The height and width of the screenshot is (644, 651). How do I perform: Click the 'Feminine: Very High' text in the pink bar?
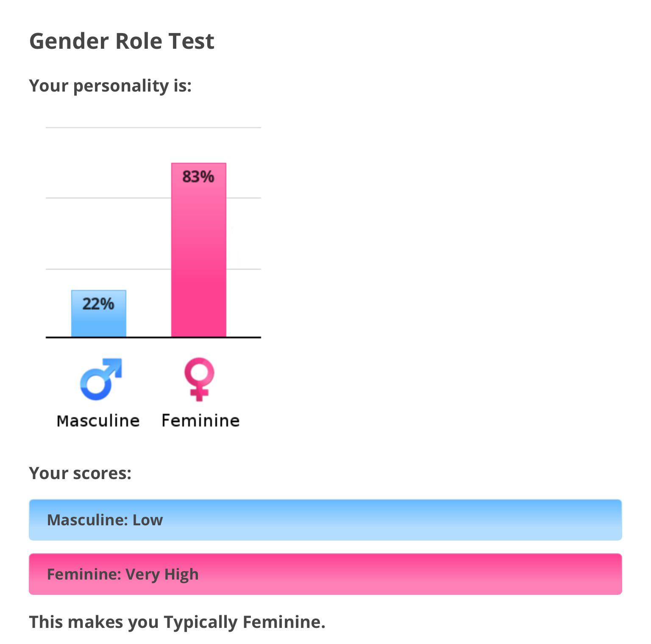pos(122,574)
